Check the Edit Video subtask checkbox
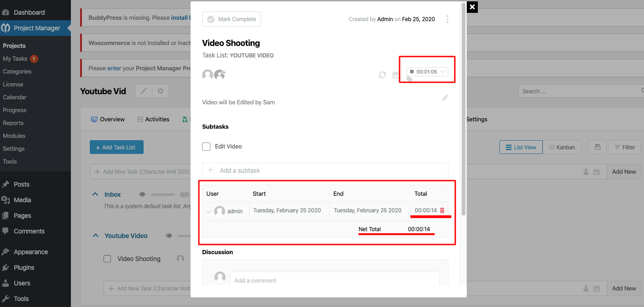 pyautogui.click(x=206, y=146)
